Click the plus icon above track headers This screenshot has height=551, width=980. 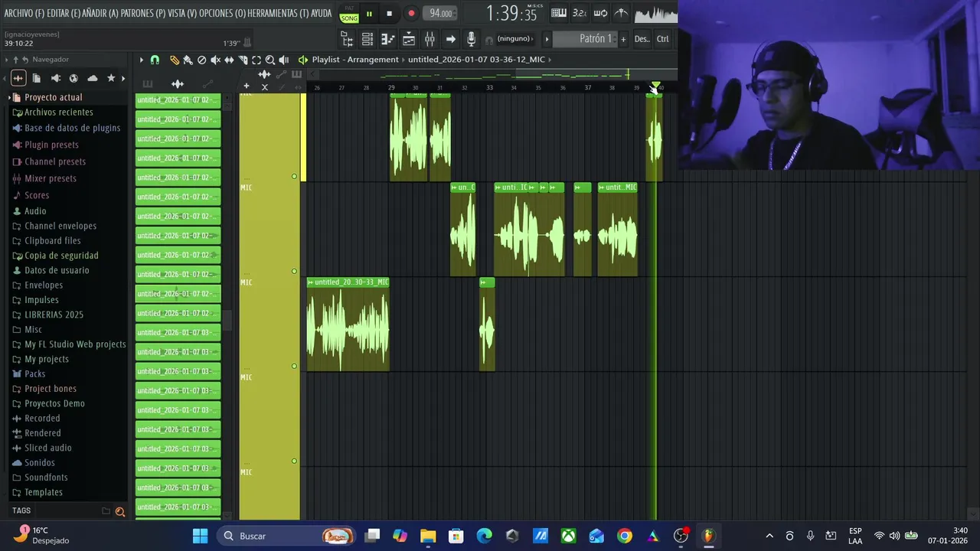[x=247, y=86]
